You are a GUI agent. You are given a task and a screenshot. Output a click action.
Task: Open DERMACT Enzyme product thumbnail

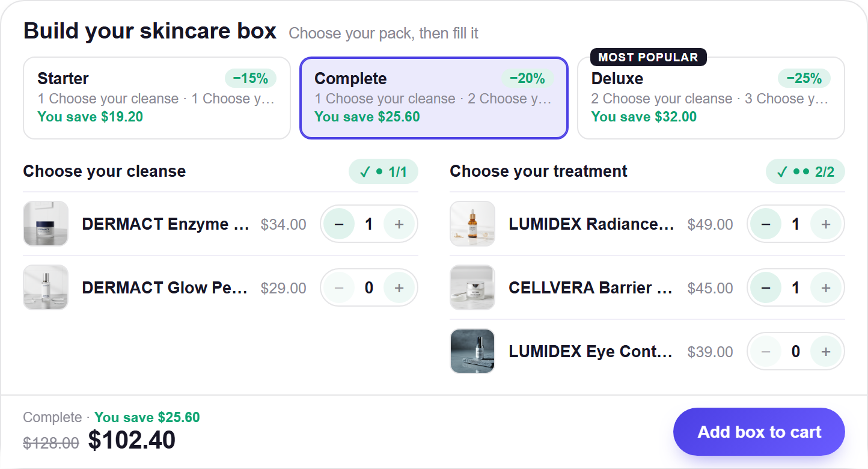pyautogui.click(x=46, y=224)
